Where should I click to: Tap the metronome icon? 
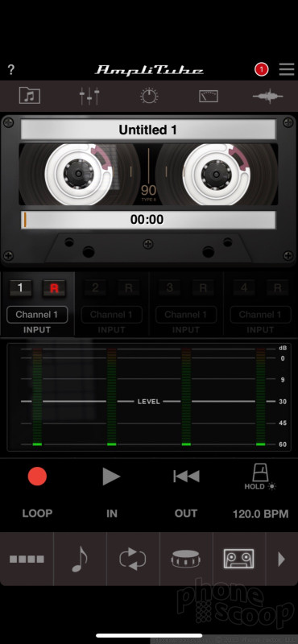(260, 473)
